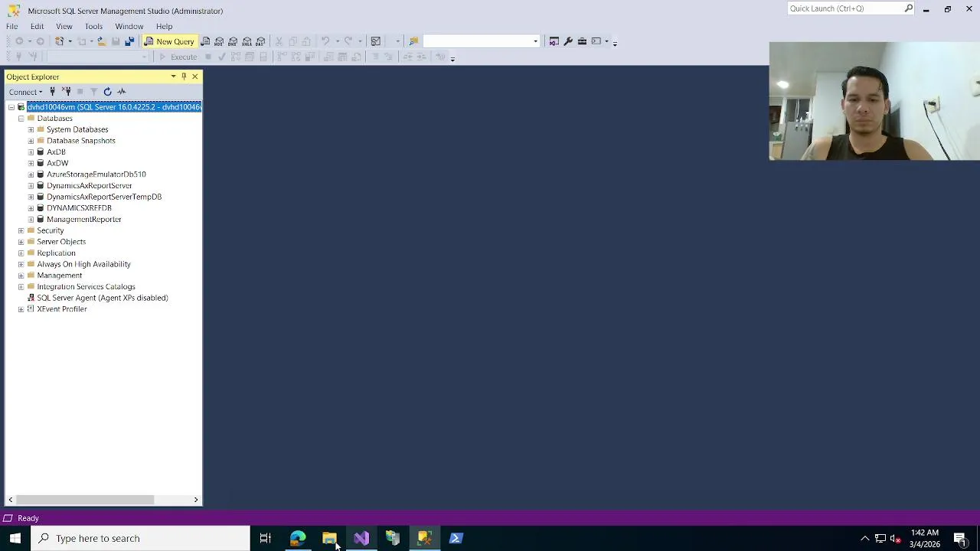980x551 pixels.
Task: Toggle auto hide pin on Object Explorer
Action: 184,77
